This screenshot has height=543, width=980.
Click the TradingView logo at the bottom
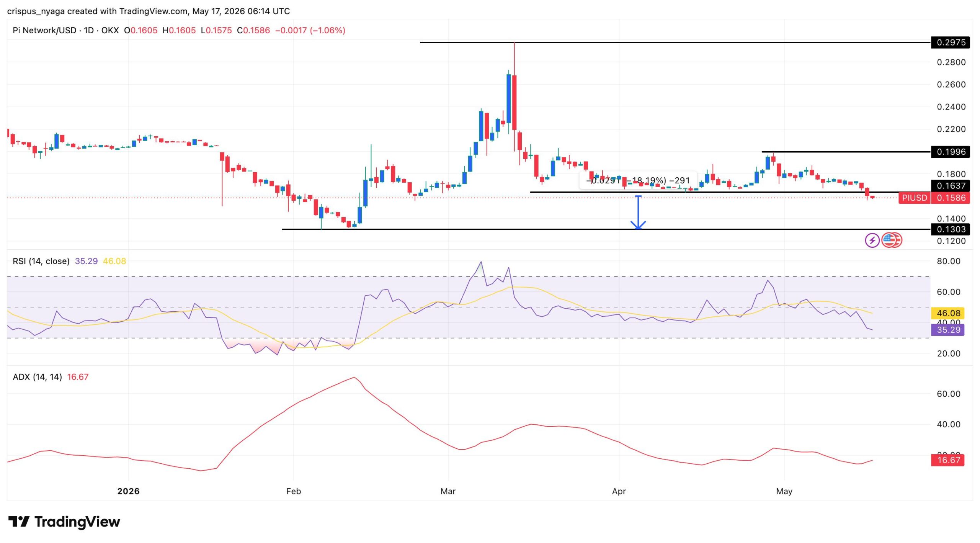(64, 522)
